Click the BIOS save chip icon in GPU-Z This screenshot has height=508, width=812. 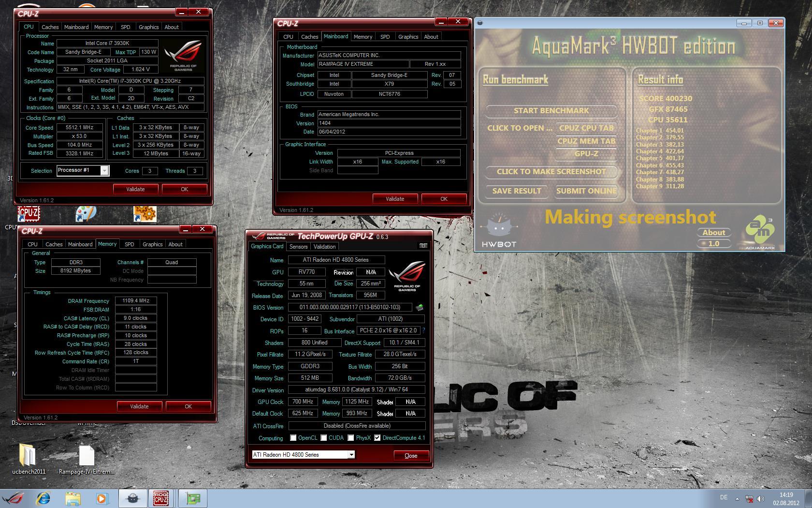(x=420, y=307)
